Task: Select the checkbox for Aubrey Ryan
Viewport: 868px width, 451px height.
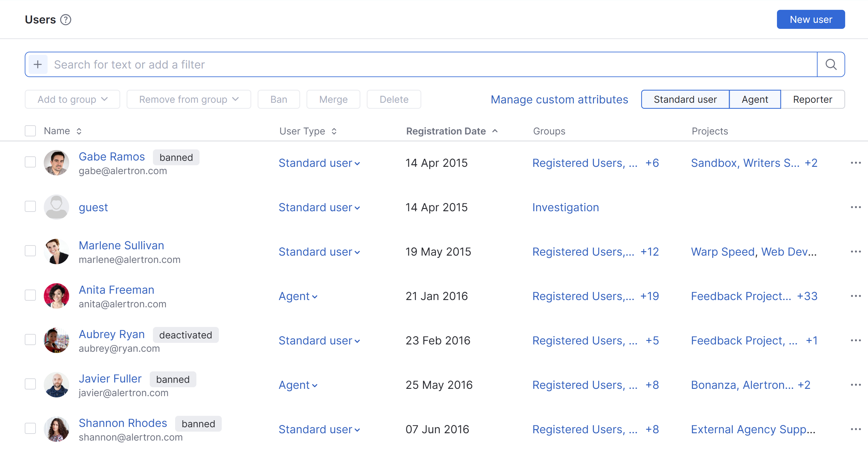Action: (x=30, y=339)
